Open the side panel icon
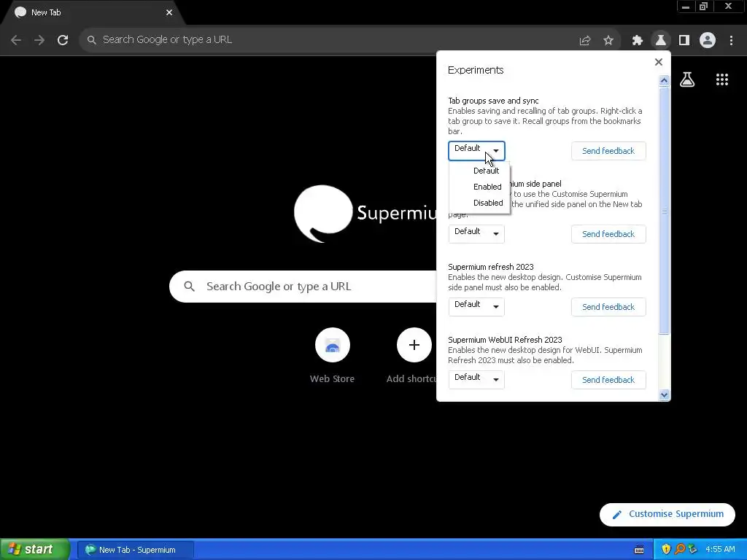This screenshot has height=560, width=747. point(684,41)
